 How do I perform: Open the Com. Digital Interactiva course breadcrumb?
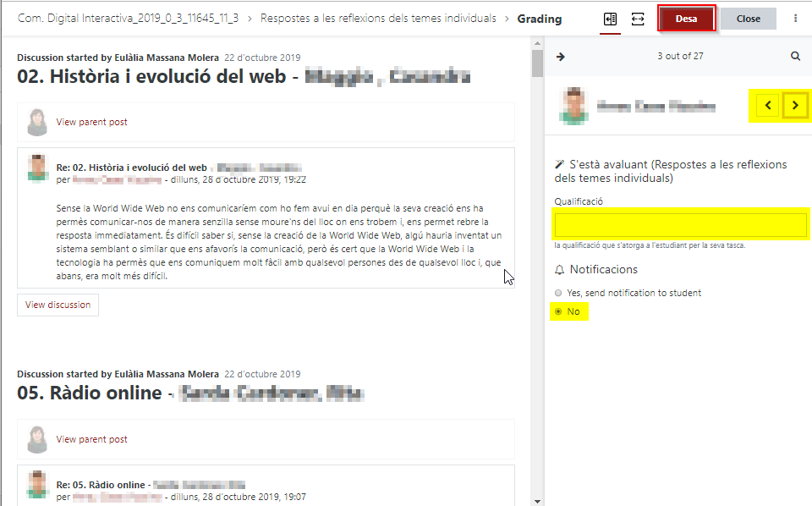tap(128, 19)
